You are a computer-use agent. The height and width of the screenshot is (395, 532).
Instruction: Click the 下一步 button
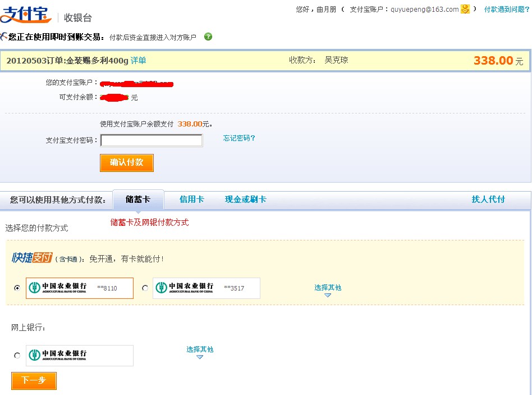coord(34,380)
